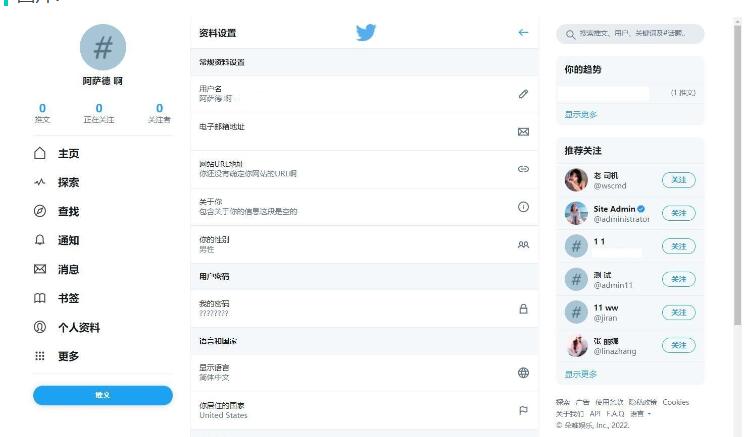The height and width of the screenshot is (437, 744).
Task: Click the F.A.Q footer link
Action: pos(615,414)
